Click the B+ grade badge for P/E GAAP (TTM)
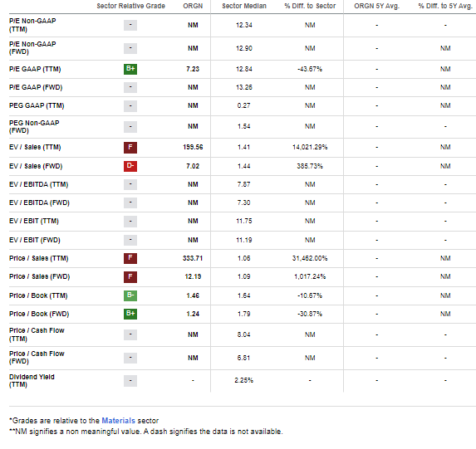Screen dimensions: 476x449 130,69
